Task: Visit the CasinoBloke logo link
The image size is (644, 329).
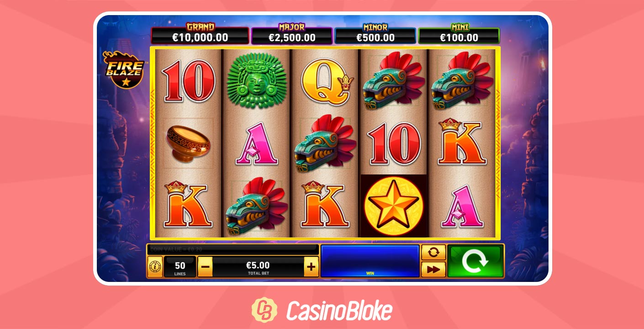Action: (322, 310)
